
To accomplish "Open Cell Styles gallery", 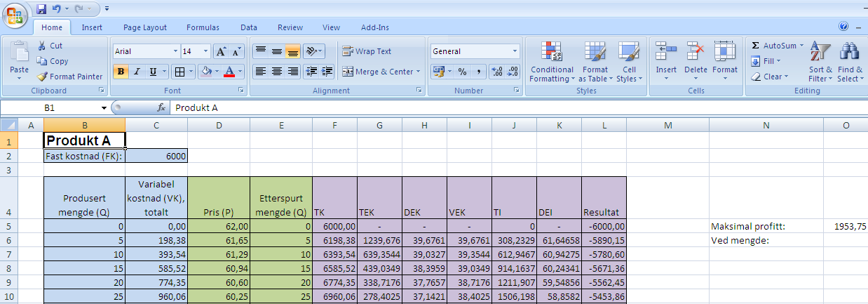I will (629, 62).
